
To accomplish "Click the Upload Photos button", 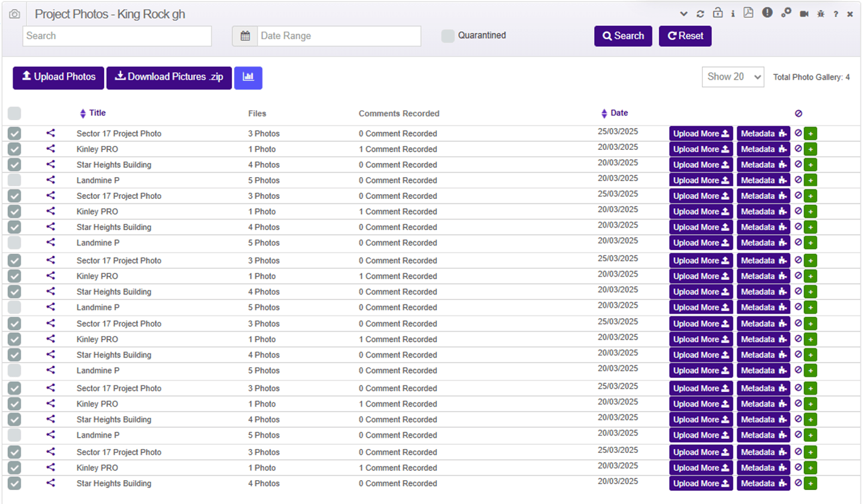I will 58,78.
